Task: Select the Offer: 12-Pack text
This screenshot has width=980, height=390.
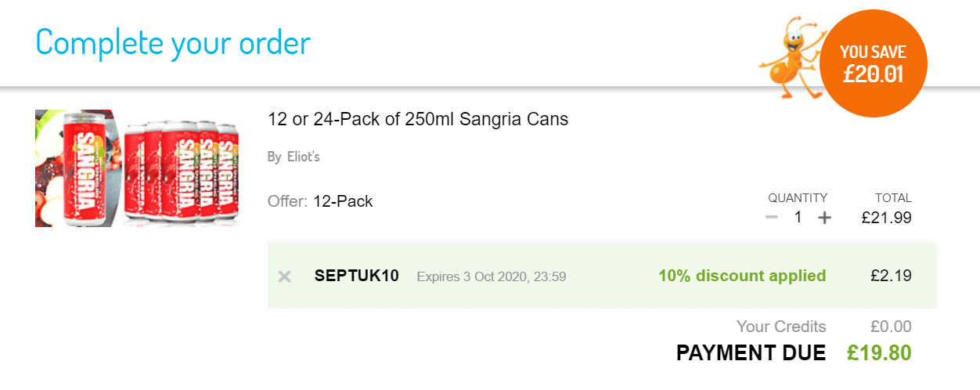Action: [320, 201]
